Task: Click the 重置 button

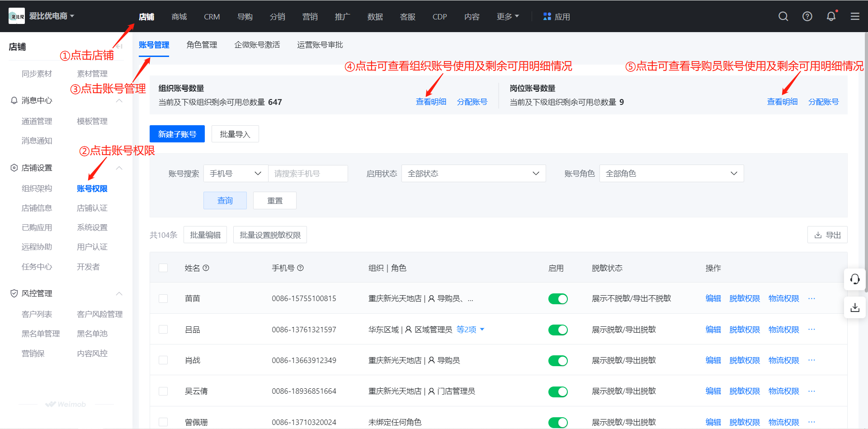Action: coord(275,200)
